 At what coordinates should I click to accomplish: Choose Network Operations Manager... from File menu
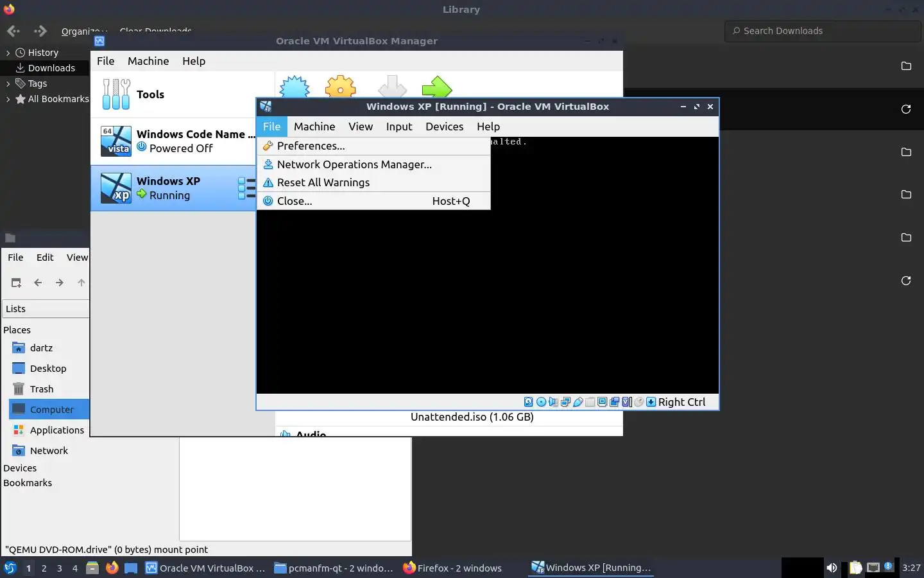(x=373, y=164)
